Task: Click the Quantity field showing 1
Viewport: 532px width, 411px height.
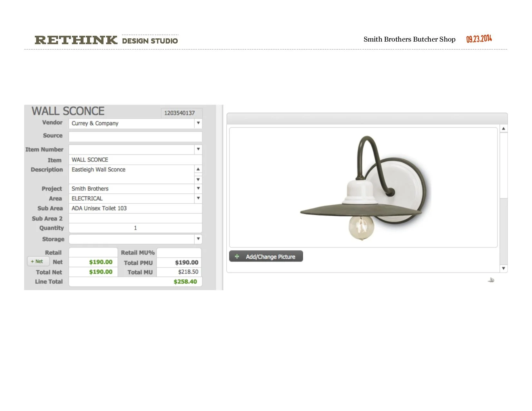Action: [x=135, y=228]
